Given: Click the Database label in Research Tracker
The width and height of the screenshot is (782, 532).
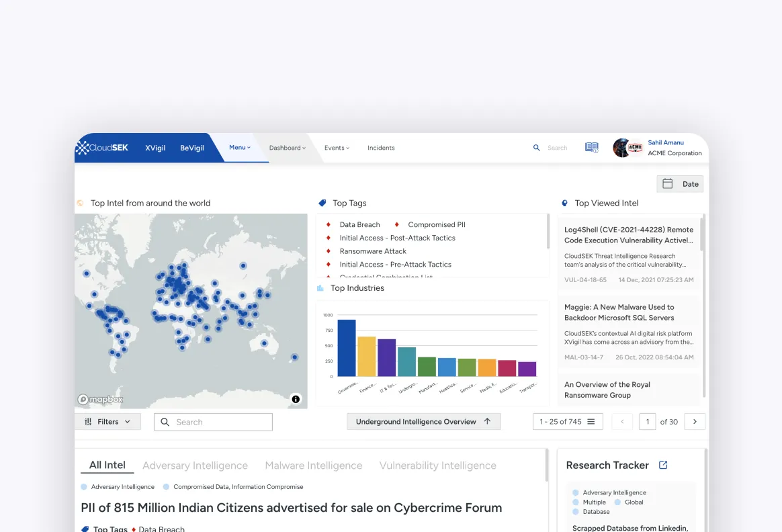Looking at the screenshot, I should [596, 512].
